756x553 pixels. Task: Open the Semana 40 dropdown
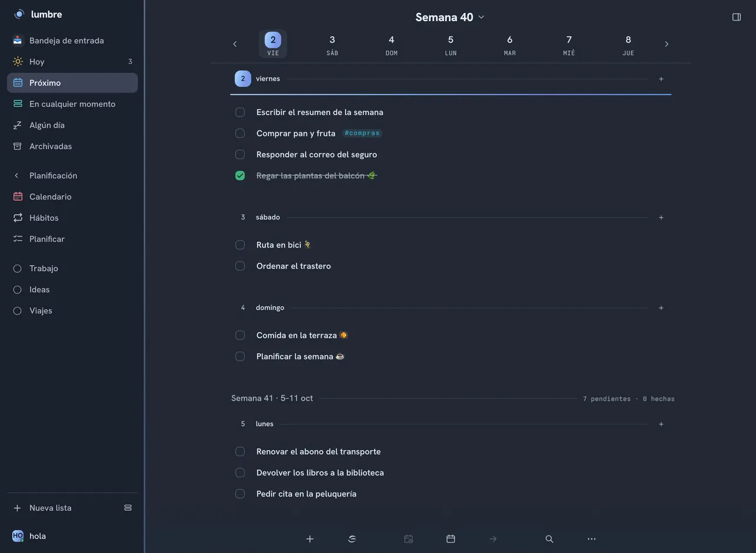point(450,17)
